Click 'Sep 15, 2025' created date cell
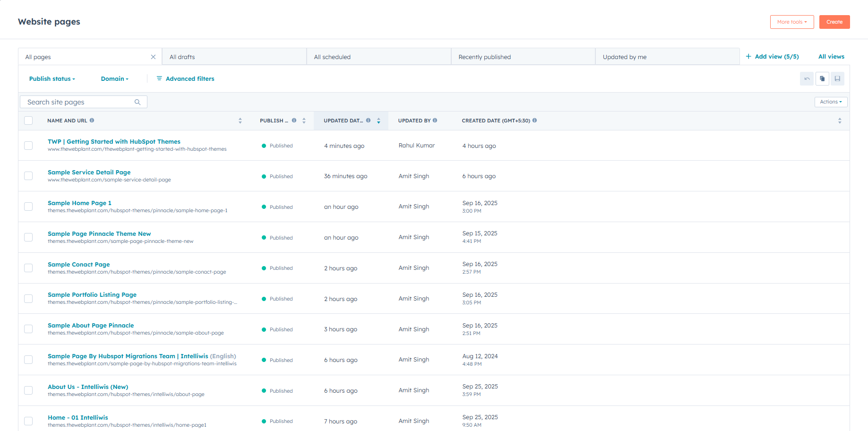 tap(480, 233)
